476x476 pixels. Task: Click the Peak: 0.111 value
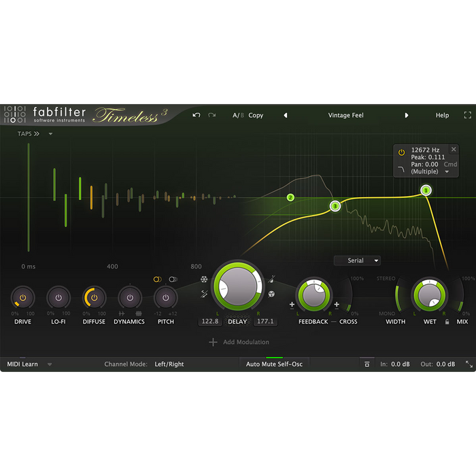point(428,157)
